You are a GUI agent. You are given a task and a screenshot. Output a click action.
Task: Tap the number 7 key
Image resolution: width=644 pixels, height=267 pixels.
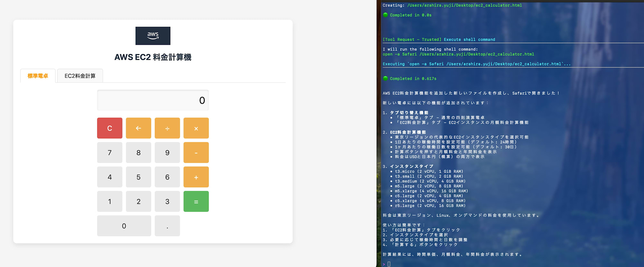pyautogui.click(x=110, y=152)
